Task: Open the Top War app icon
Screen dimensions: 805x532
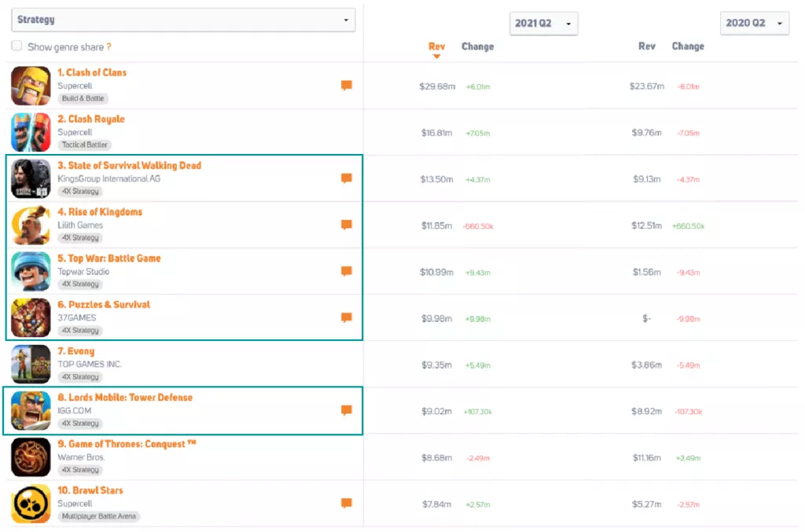Action: (31, 271)
